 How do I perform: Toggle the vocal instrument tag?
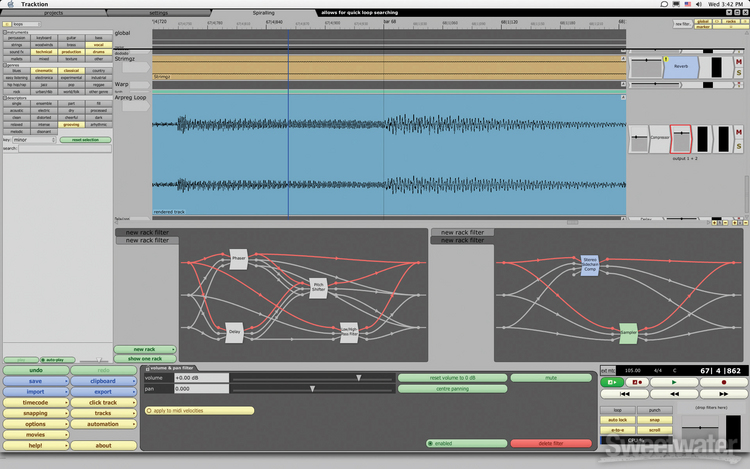(99, 44)
